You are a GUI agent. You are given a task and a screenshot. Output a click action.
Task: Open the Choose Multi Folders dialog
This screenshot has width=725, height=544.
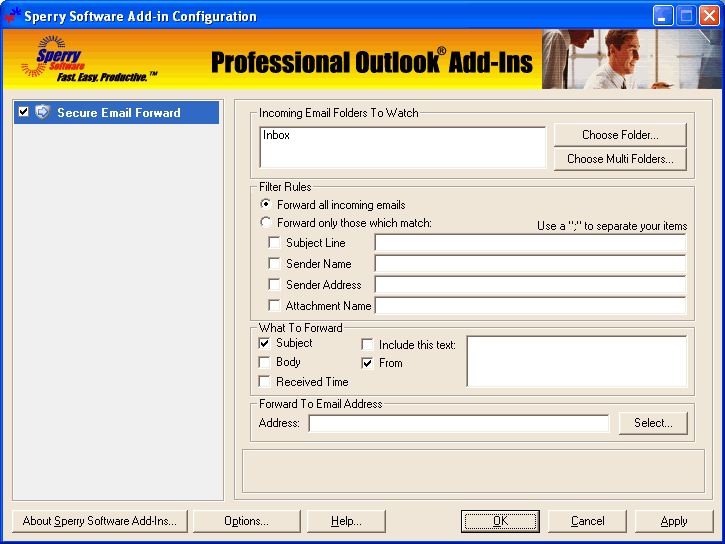click(x=620, y=159)
